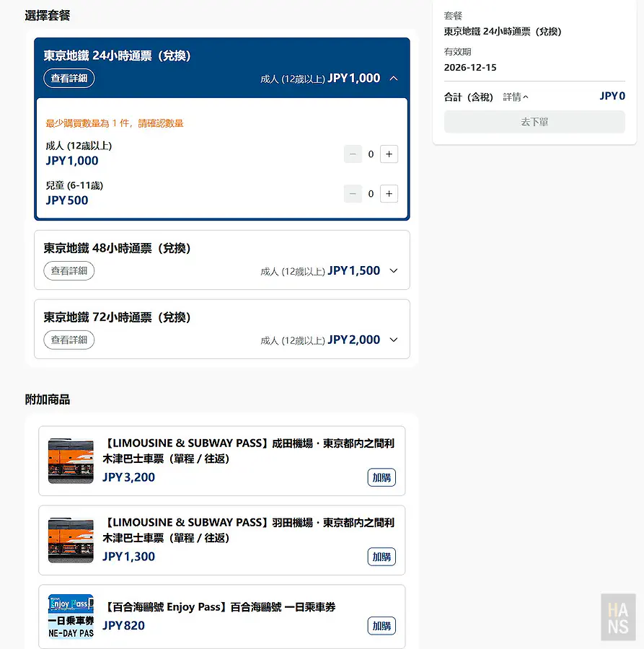Add 成田機場 limousine pass with 加購

click(x=381, y=477)
